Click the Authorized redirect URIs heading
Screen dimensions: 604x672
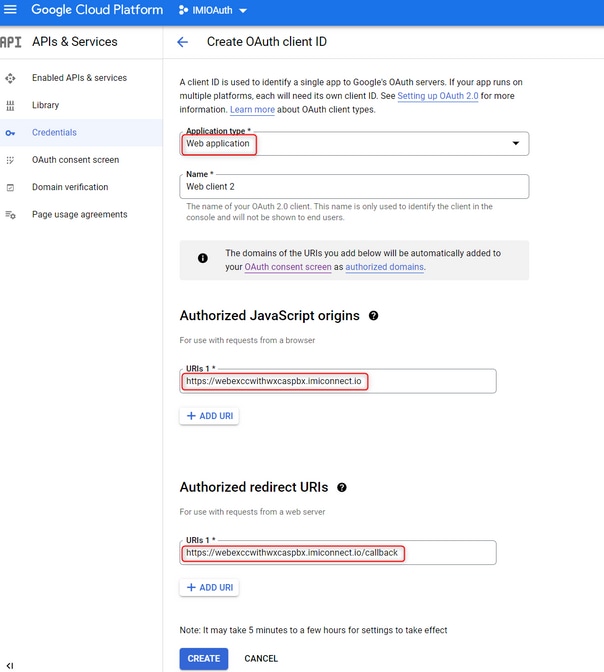[254, 487]
